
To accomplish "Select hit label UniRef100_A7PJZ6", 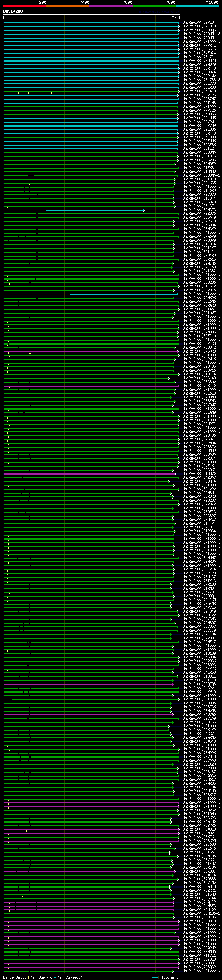I will point(199,110).
